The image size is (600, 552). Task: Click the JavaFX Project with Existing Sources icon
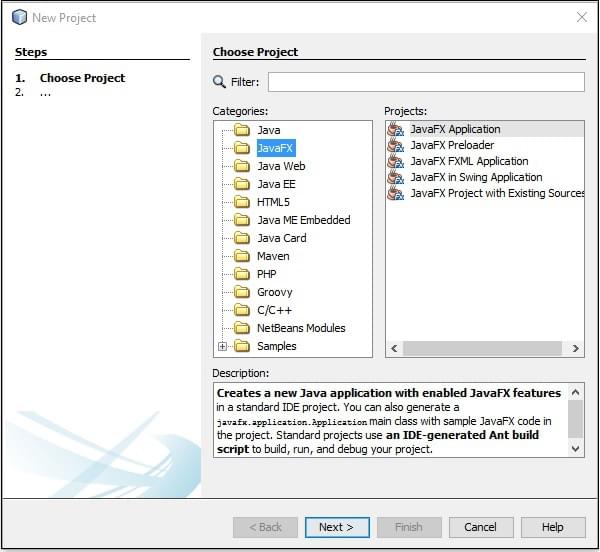[396, 193]
